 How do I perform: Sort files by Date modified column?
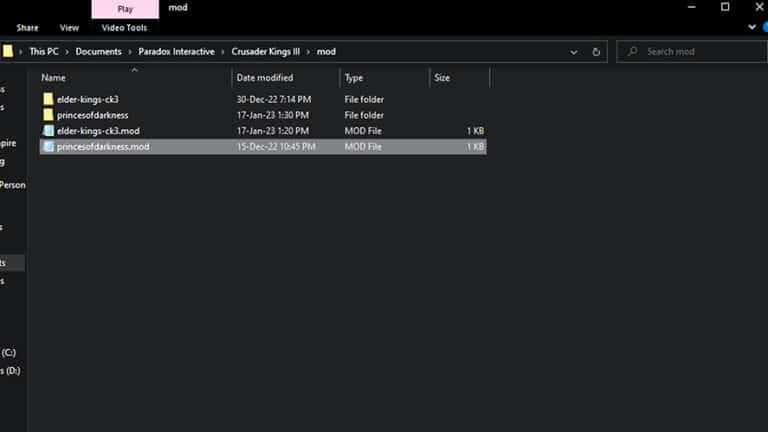click(265, 77)
